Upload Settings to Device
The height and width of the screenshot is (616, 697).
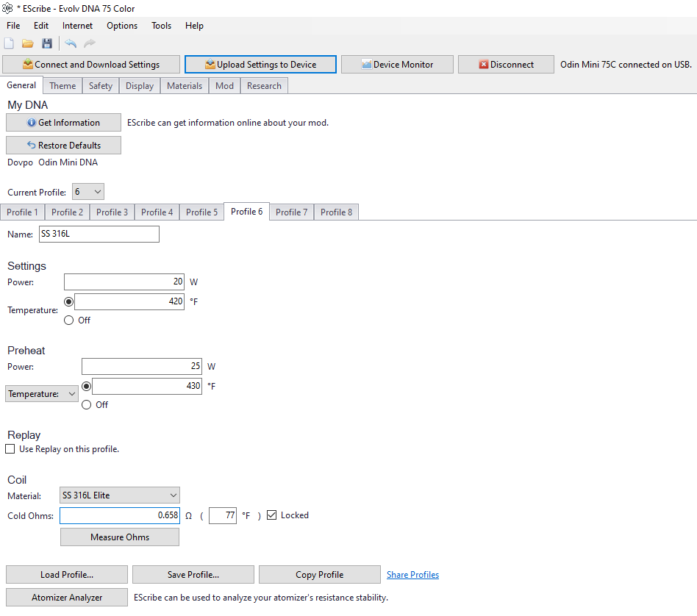(x=260, y=65)
